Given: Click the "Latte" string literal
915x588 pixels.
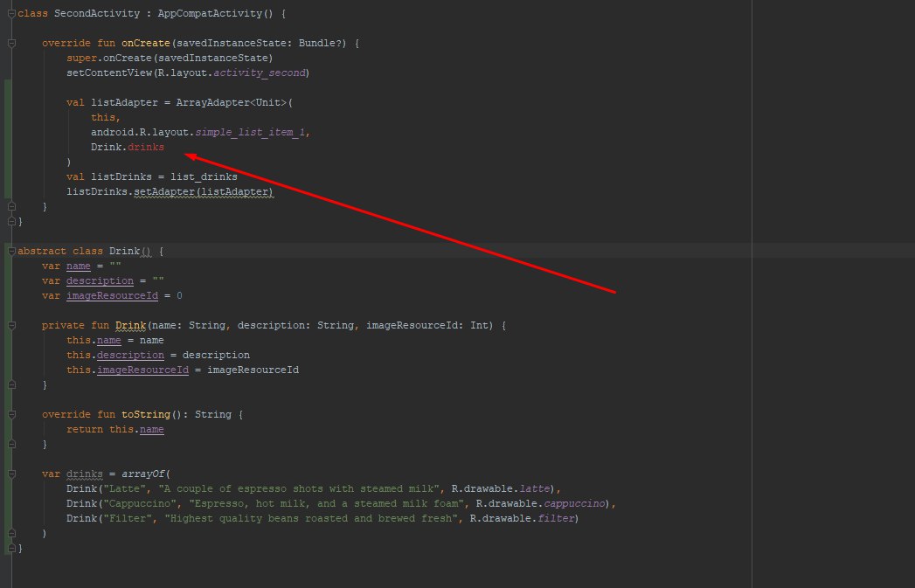Looking at the screenshot, I should click(x=124, y=488).
